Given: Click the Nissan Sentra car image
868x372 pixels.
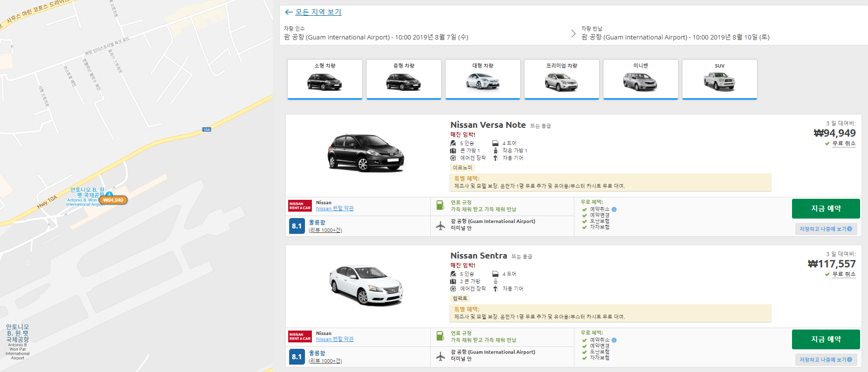Looking at the screenshot, I should point(366,285).
